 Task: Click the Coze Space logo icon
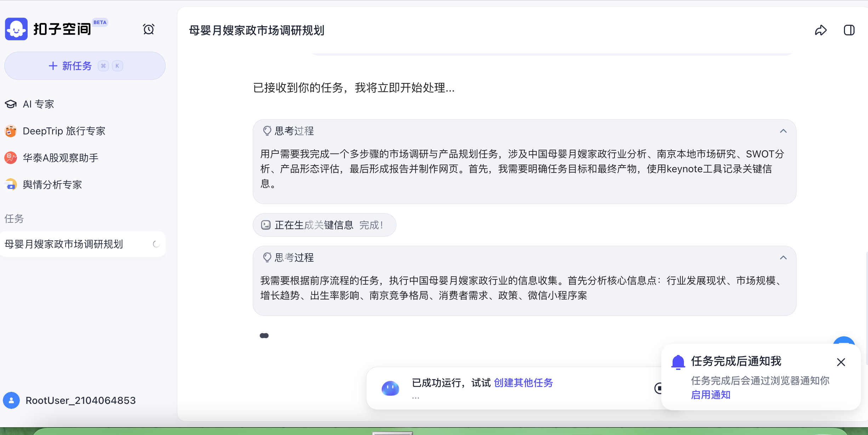pyautogui.click(x=16, y=29)
